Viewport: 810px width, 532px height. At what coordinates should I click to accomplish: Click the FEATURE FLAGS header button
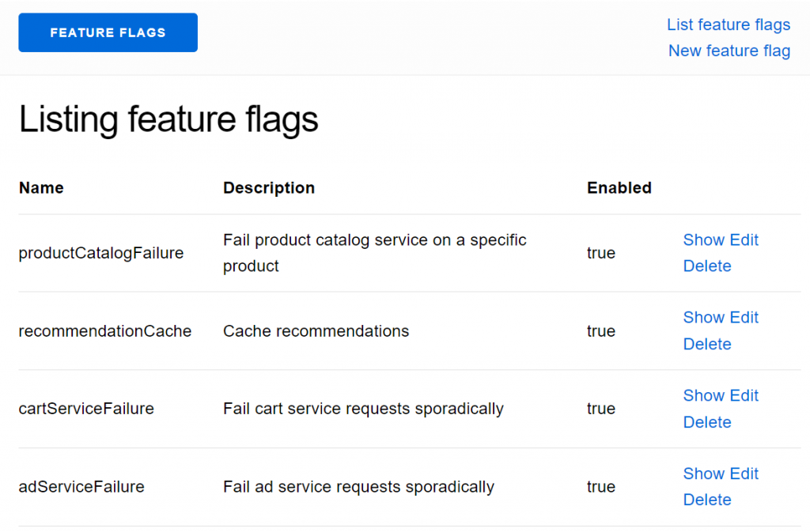point(108,32)
